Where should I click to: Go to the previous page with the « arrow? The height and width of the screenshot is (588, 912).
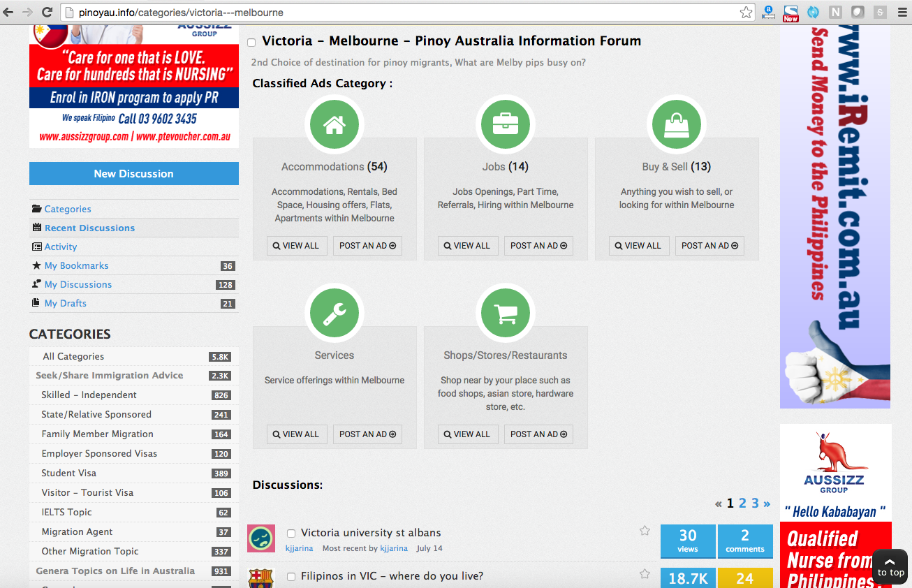click(x=718, y=504)
